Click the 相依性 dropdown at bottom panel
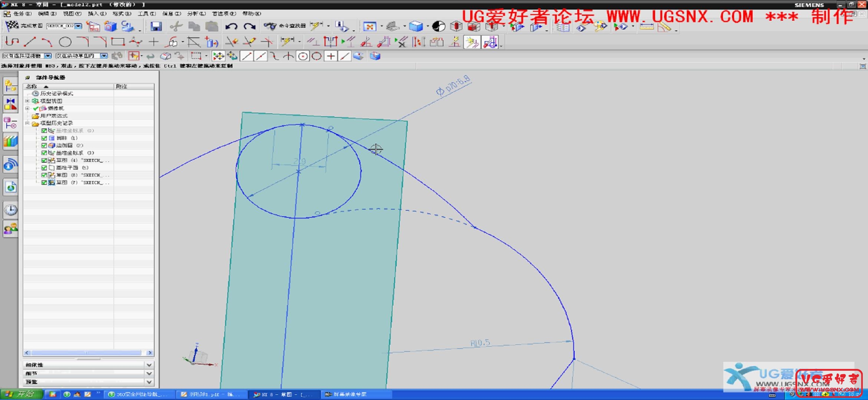868x400 pixels. tap(89, 364)
